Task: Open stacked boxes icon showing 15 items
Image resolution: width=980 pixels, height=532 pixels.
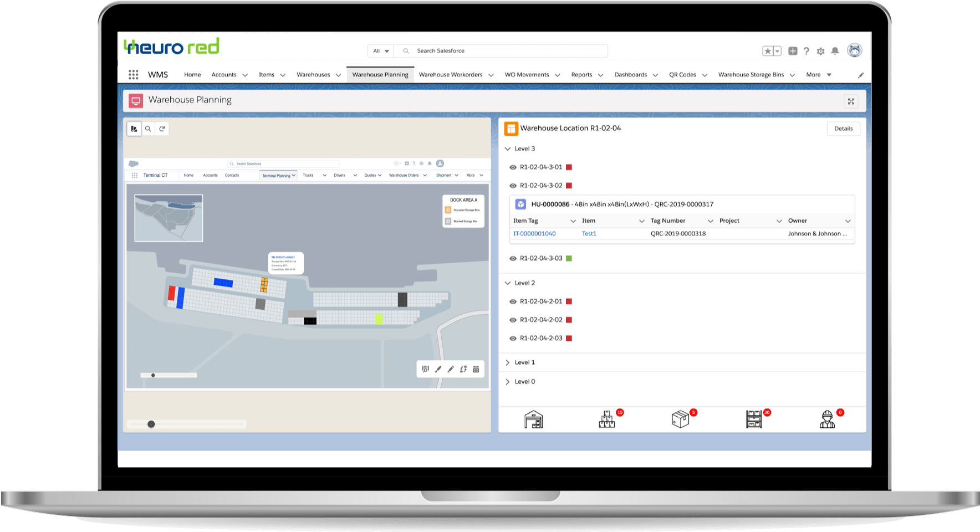Action: (x=607, y=420)
